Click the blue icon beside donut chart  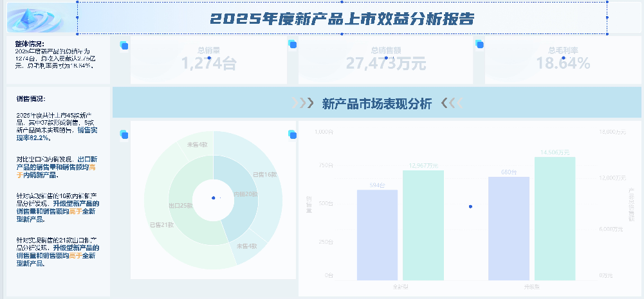coord(124,134)
